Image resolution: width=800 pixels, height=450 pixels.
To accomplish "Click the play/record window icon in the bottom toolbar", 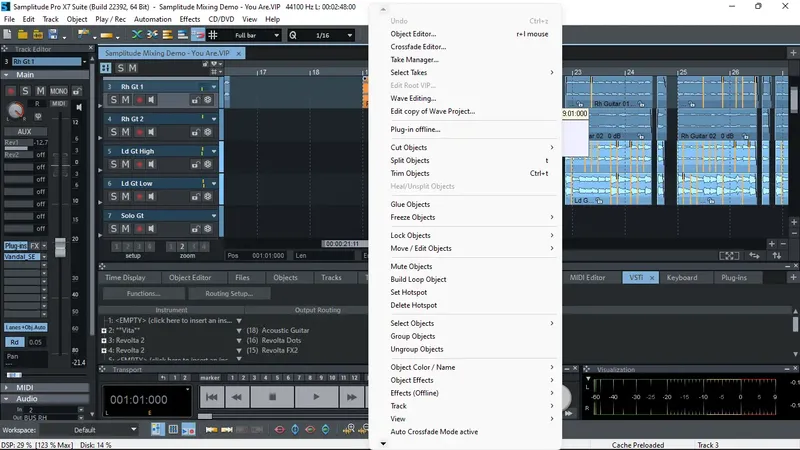I will point(189,430).
